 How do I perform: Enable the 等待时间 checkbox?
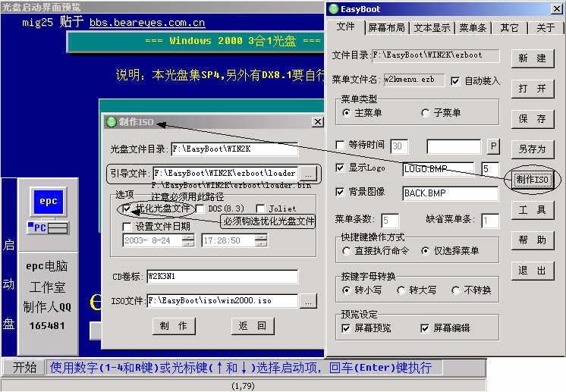340,145
